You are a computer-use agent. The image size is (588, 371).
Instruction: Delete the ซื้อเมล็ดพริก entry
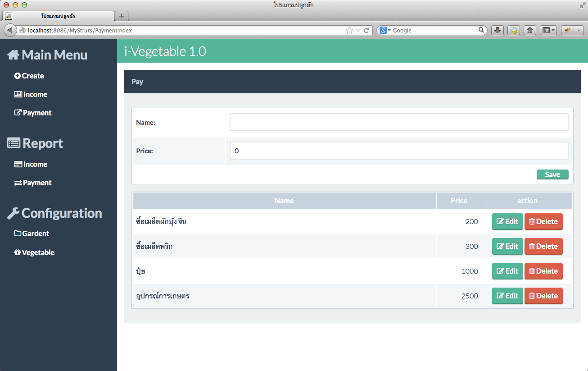pyautogui.click(x=543, y=246)
